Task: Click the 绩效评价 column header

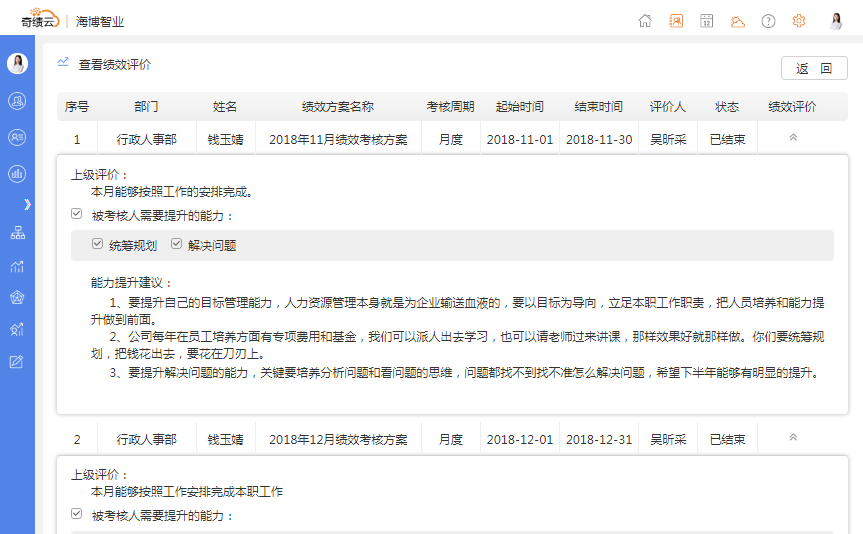Action: pos(793,106)
